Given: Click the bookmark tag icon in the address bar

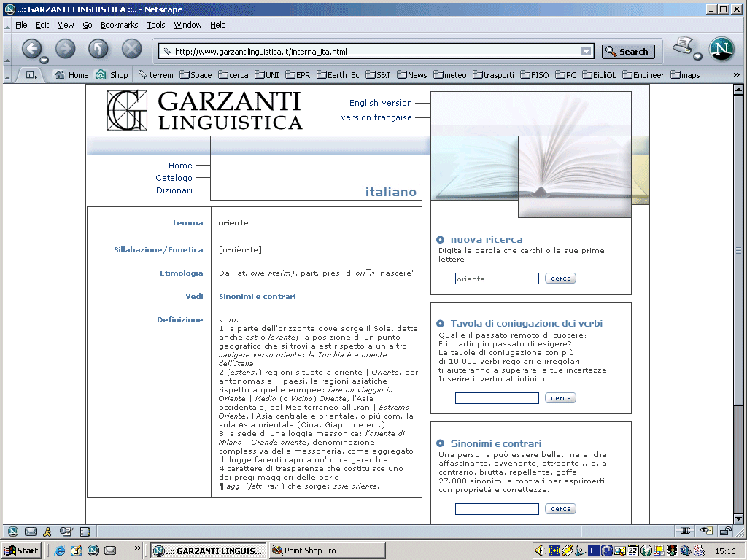Looking at the screenshot, I should [166, 51].
